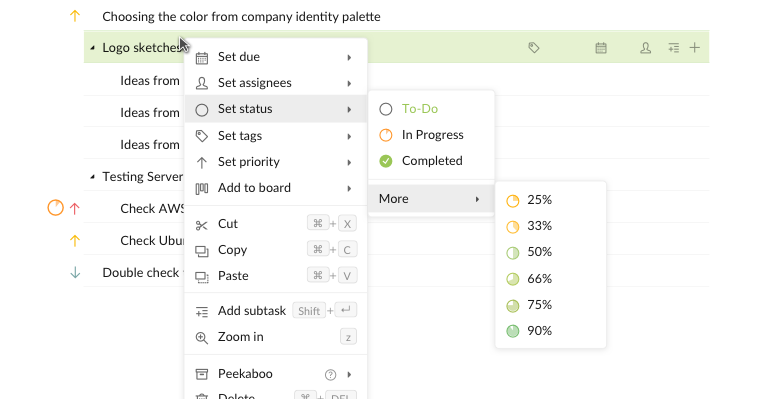Click the assignee person icon on highlighted row
768x399 pixels.
coord(646,47)
